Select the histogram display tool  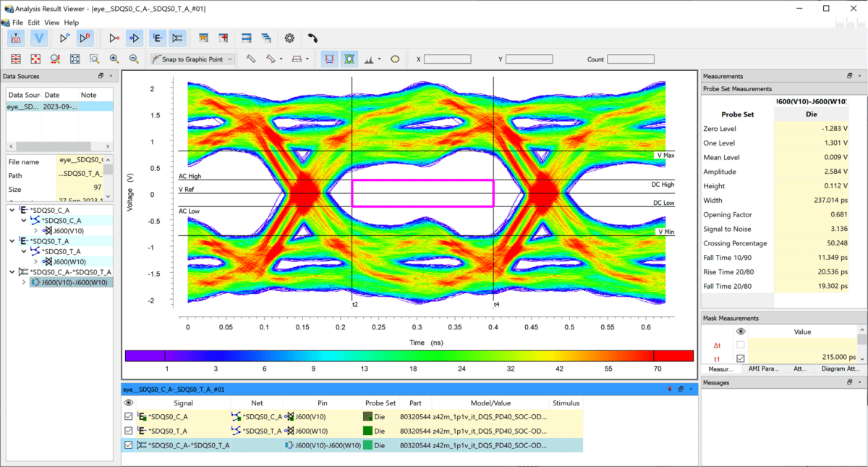pos(370,59)
